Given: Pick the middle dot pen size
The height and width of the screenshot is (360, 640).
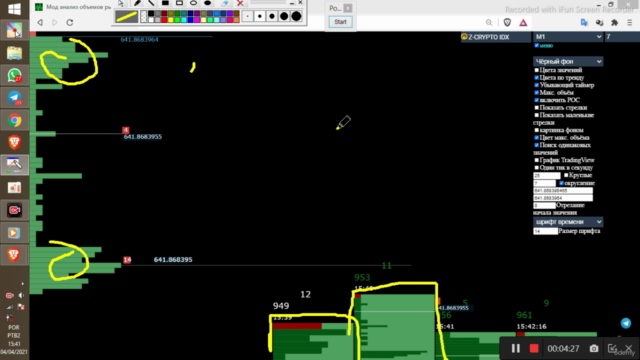Looking at the screenshot, I should 272,16.
